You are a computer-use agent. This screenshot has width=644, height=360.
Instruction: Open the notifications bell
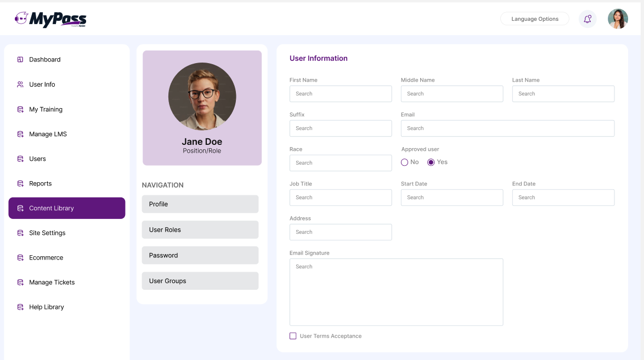pyautogui.click(x=587, y=19)
